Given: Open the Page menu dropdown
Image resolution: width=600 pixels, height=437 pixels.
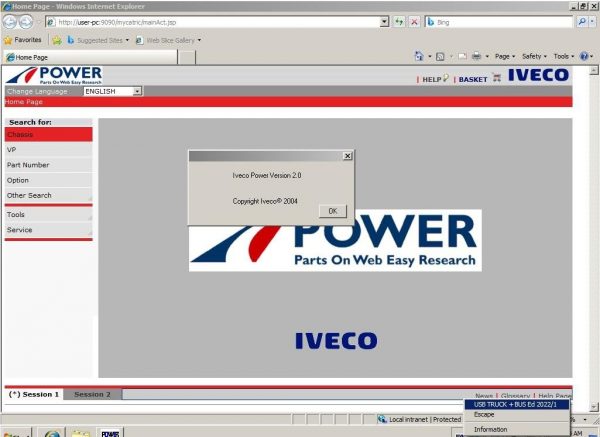Looking at the screenshot, I should (x=505, y=56).
